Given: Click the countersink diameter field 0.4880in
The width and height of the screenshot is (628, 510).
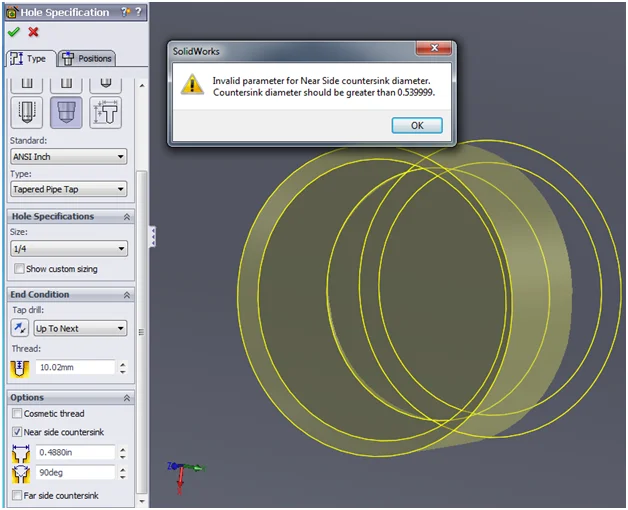Looking at the screenshot, I should (x=74, y=452).
